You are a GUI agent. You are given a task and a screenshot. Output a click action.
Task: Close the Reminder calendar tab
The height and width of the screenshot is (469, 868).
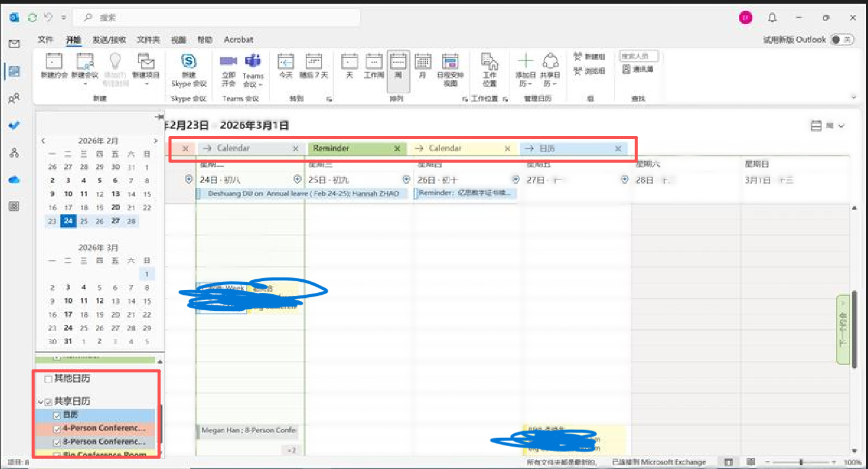tap(398, 148)
